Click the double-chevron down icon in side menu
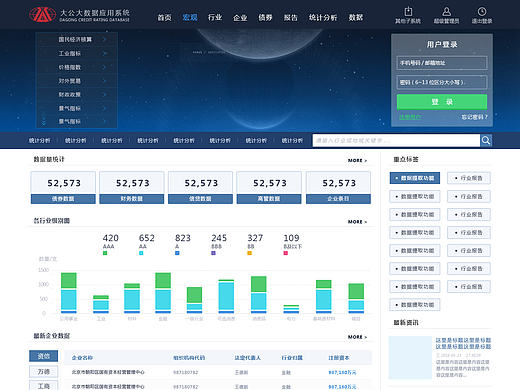Viewport: 520px width, 390px height. point(43,121)
